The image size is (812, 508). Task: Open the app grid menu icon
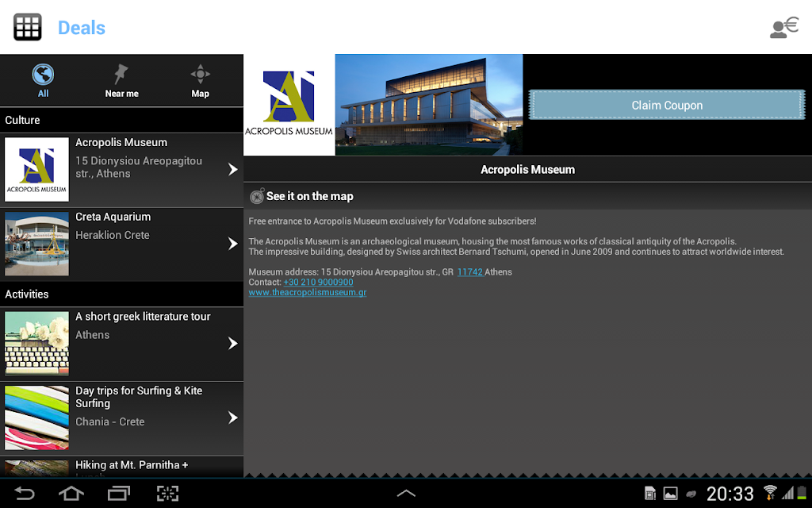point(28,28)
